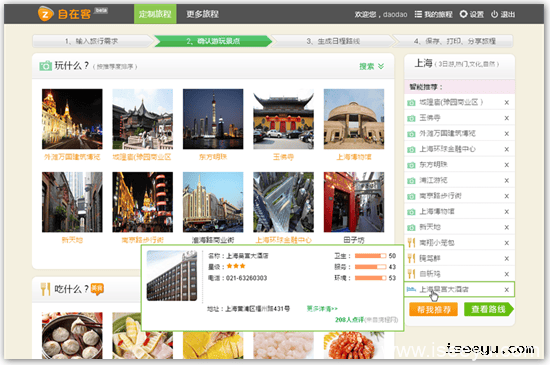This screenshot has height=365, width=550.
Task: Open 玉佛寺 temple photo thumbnail
Action: pos(283,119)
